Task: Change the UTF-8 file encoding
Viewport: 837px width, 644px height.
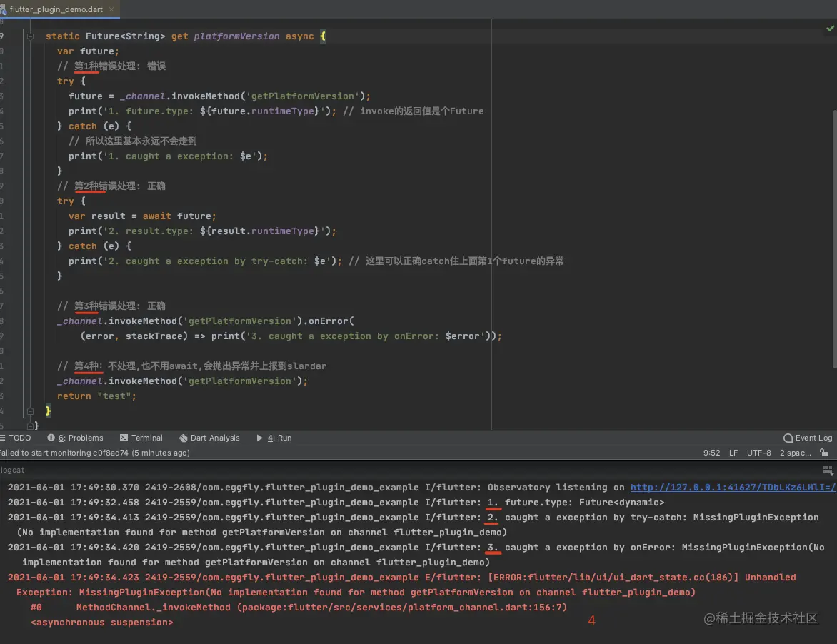Action: coord(758,453)
